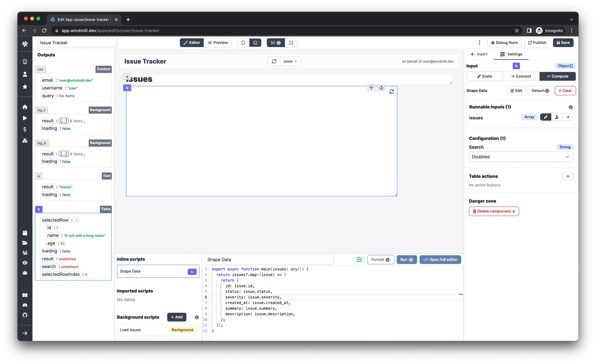Click the Delete component: b button
596x364 pixels.
tap(494, 211)
